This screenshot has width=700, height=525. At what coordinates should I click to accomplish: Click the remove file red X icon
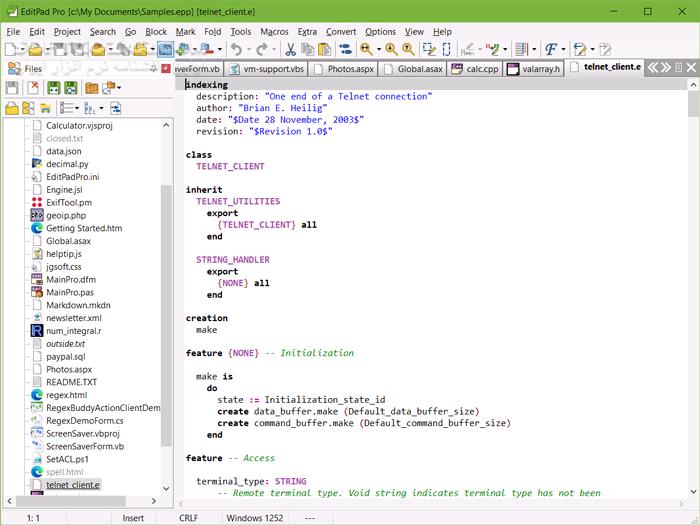click(x=34, y=88)
